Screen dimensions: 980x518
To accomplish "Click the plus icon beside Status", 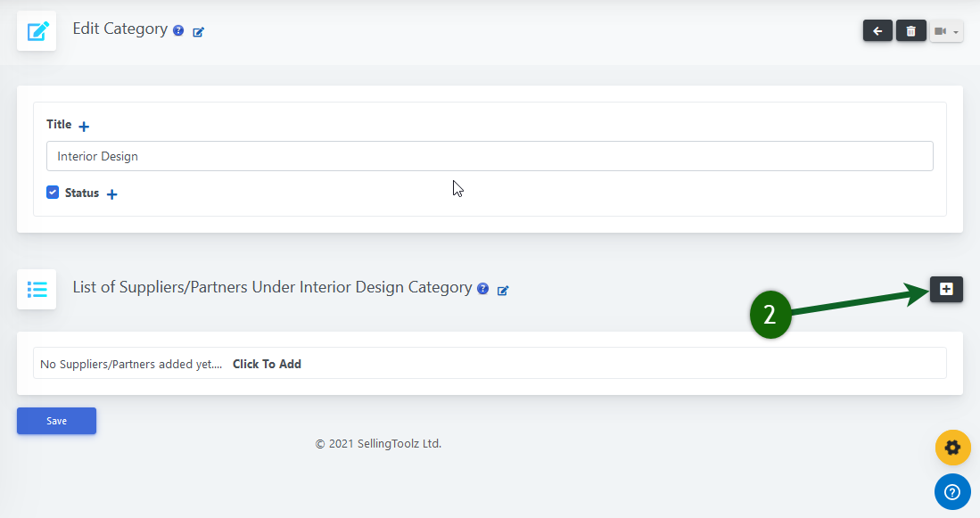I will click(112, 194).
